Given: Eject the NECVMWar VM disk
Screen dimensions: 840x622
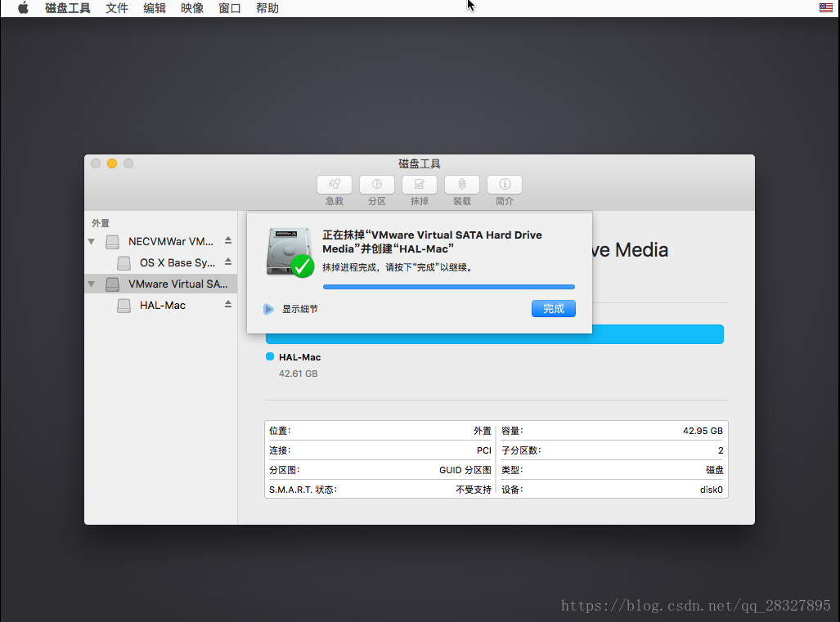Looking at the screenshot, I should click(x=228, y=241).
